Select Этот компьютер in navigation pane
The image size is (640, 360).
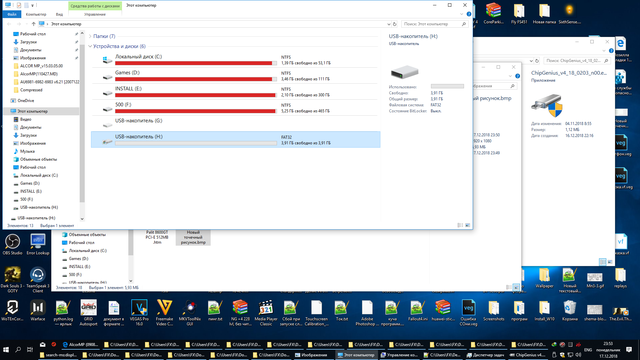(x=32, y=111)
